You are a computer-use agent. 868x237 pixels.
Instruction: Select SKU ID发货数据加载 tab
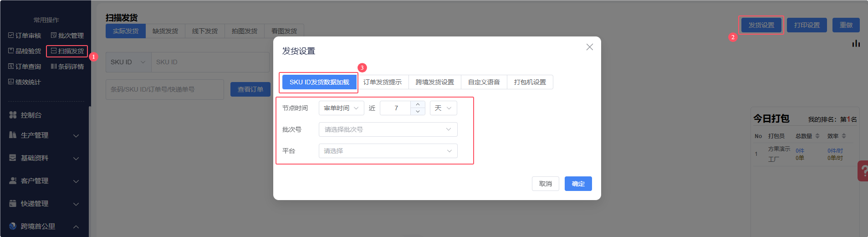coord(319,82)
